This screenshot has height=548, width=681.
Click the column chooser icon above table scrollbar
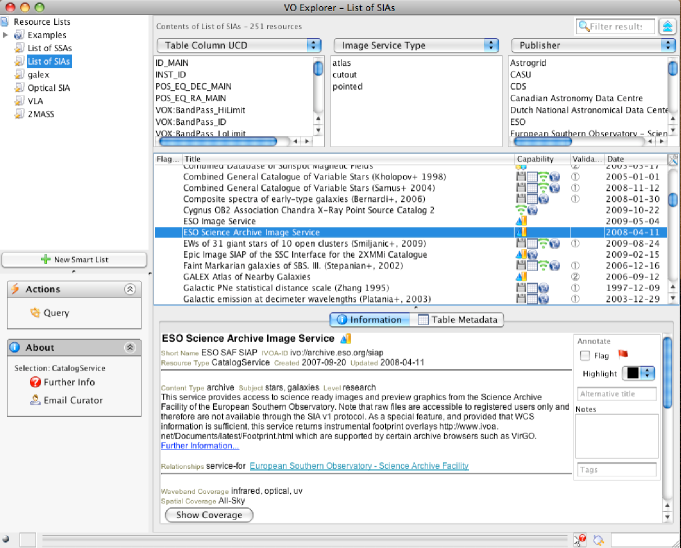672,159
